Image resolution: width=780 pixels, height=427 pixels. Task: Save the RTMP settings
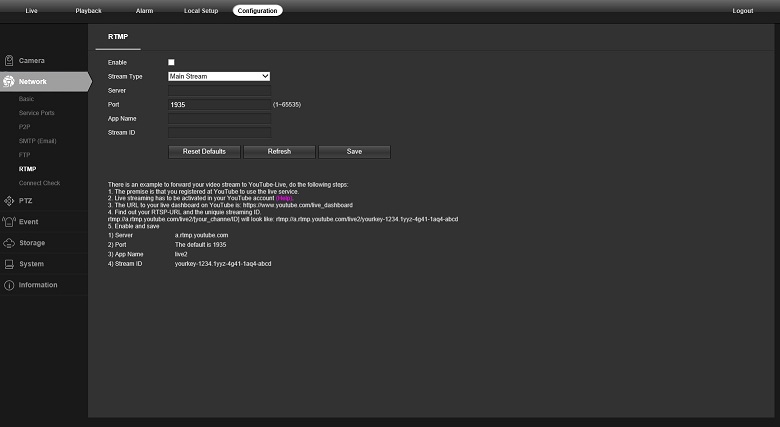point(354,152)
